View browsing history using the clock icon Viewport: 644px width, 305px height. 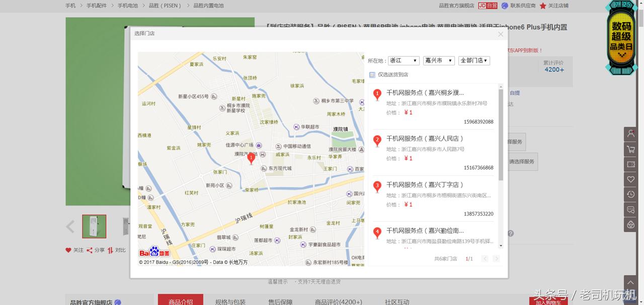[630, 194]
